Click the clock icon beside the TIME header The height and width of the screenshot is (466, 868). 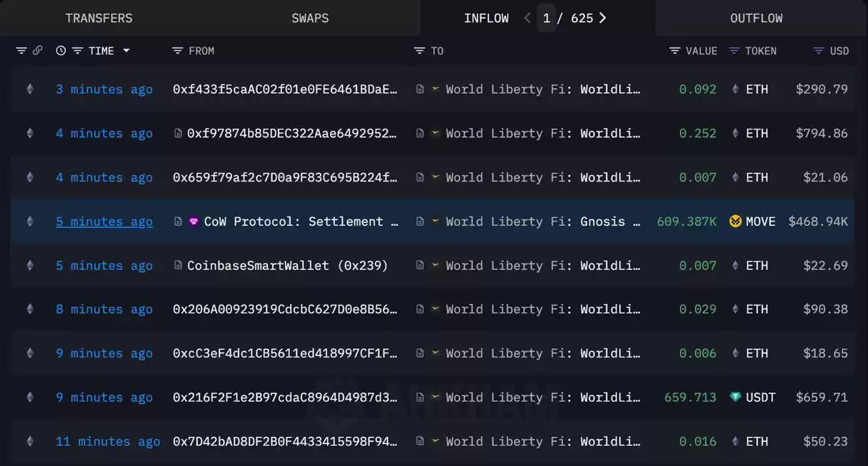click(61, 51)
